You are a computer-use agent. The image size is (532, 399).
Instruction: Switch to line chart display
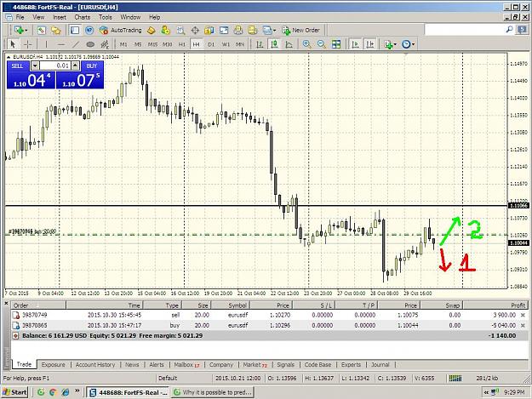[x=289, y=44]
